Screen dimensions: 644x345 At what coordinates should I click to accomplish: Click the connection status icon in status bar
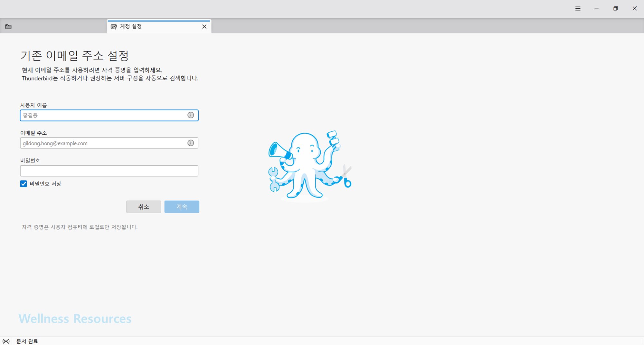[x=6, y=341]
